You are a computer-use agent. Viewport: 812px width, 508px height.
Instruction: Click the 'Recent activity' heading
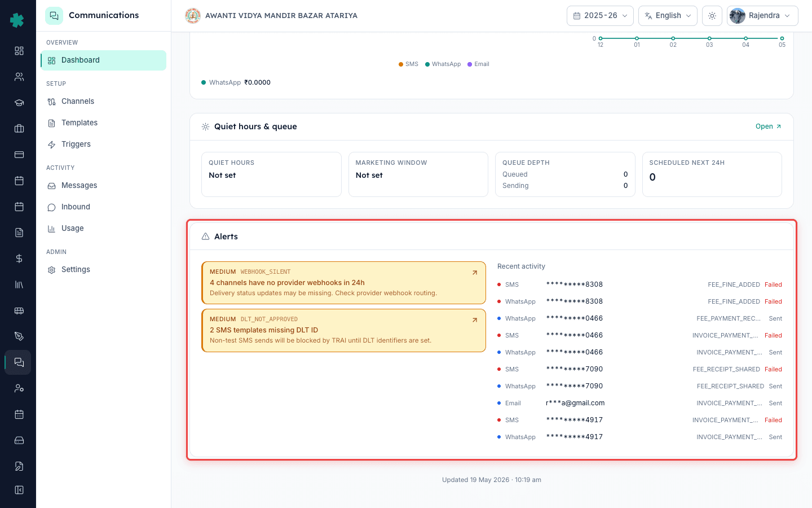[521, 266]
